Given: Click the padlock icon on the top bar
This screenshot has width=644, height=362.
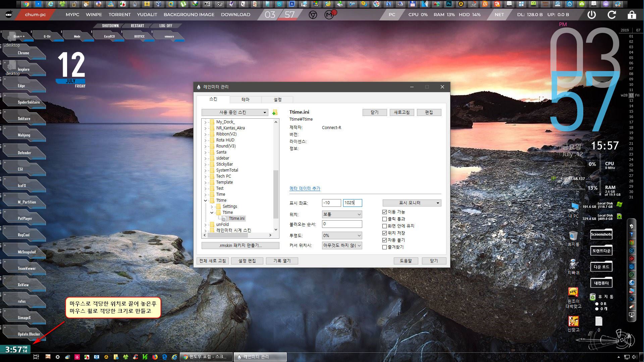Looking at the screenshot, I should [x=632, y=15].
